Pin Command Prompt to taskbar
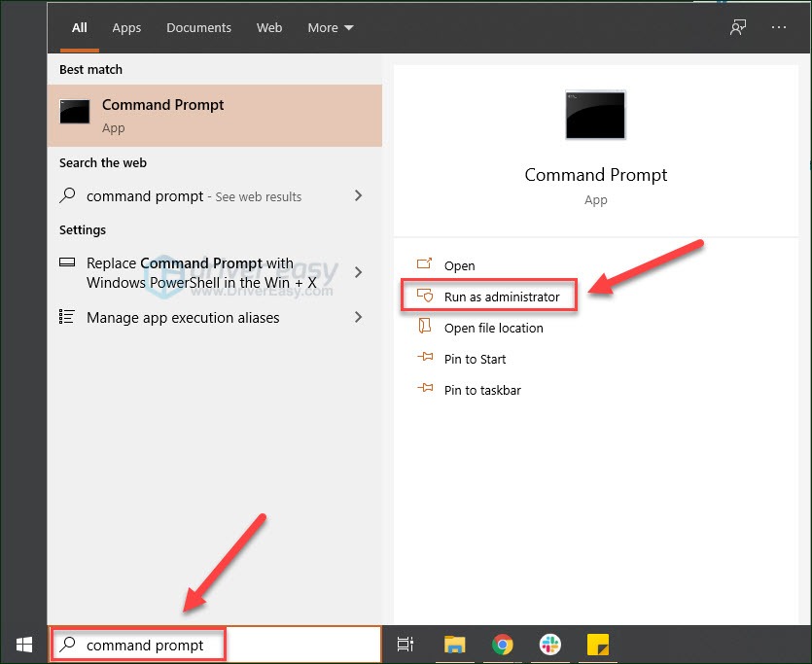This screenshot has height=664, width=812. pyautogui.click(x=482, y=390)
